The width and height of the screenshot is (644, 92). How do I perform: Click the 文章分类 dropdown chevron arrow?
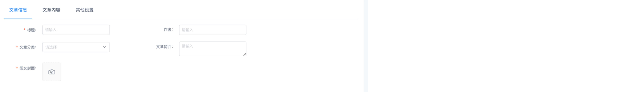coord(104,47)
